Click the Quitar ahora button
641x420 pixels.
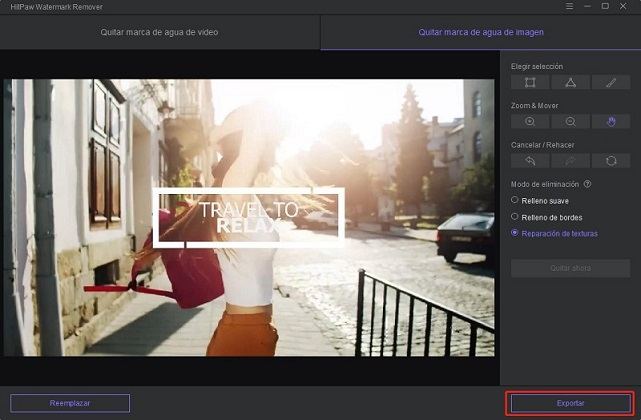coord(570,268)
